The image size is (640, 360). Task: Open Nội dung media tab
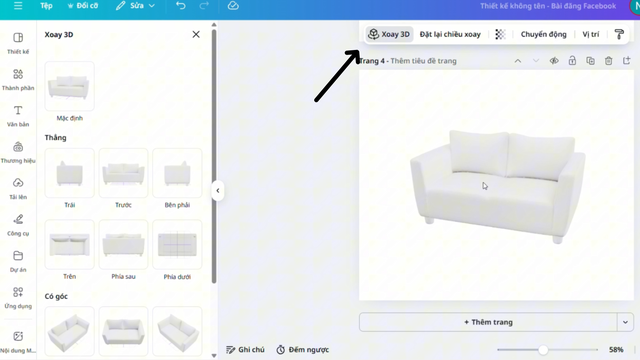point(18,341)
